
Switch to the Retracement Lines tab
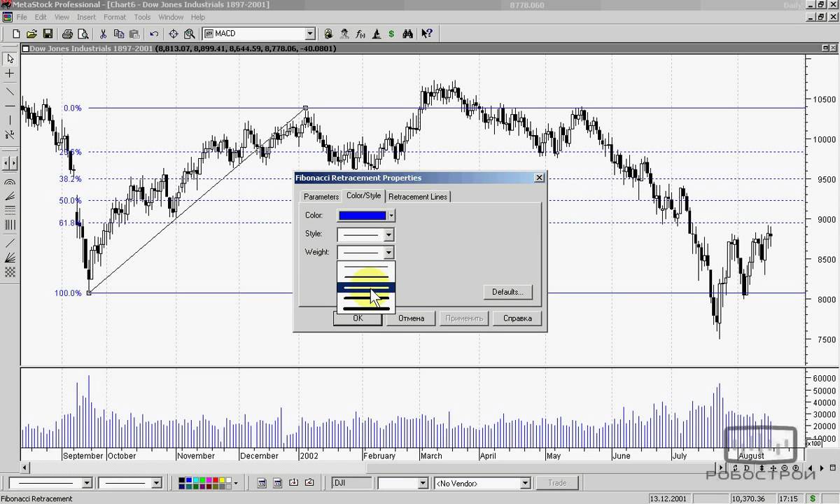coord(418,197)
